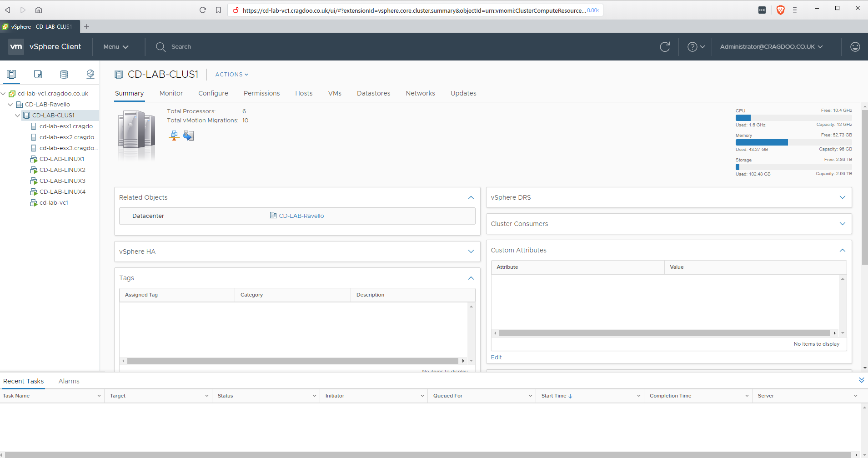The width and height of the screenshot is (868, 458).
Task: Click the Memory usage bar
Action: 793,142
